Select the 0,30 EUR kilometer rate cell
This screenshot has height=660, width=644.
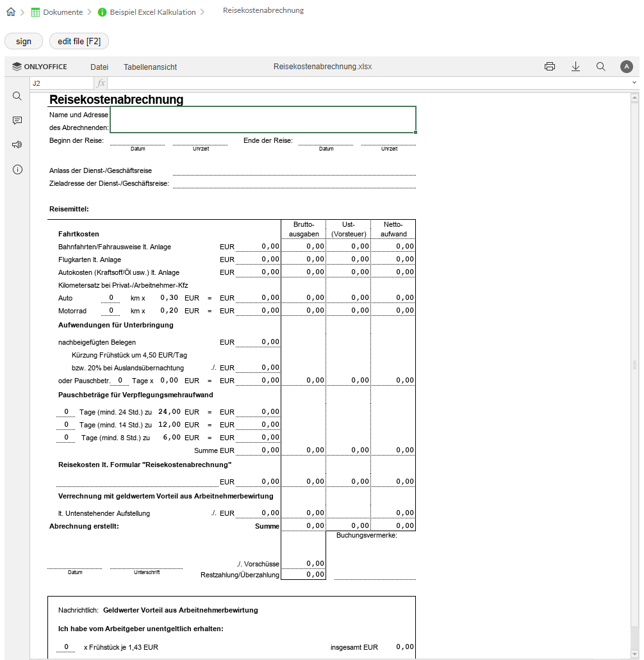pos(169,298)
